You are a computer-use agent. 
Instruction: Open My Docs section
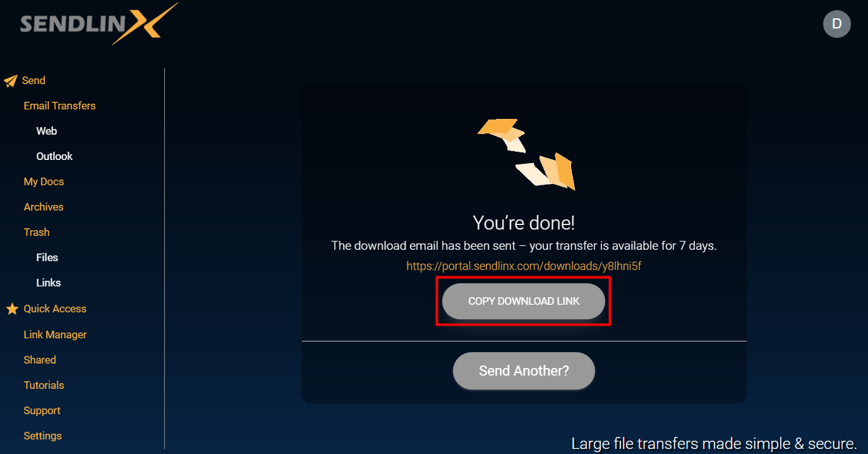click(44, 181)
